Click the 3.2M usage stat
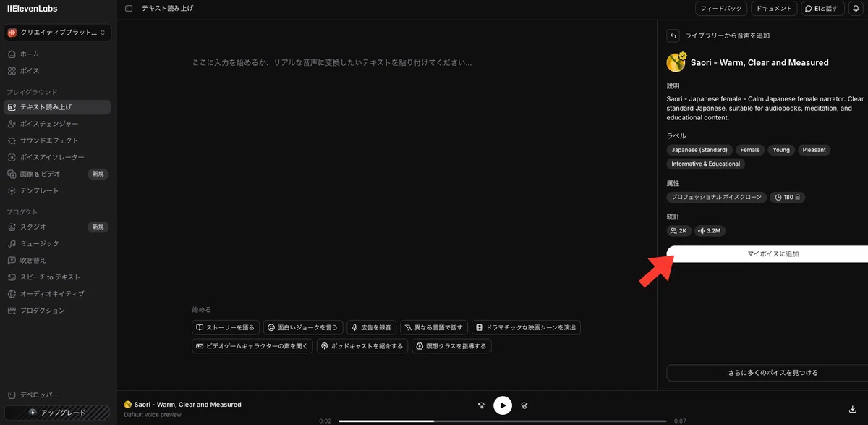This screenshot has height=425, width=868. pyautogui.click(x=710, y=231)
